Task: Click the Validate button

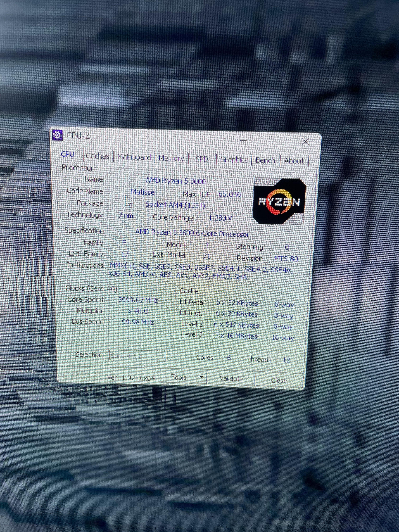Action: 231,379
